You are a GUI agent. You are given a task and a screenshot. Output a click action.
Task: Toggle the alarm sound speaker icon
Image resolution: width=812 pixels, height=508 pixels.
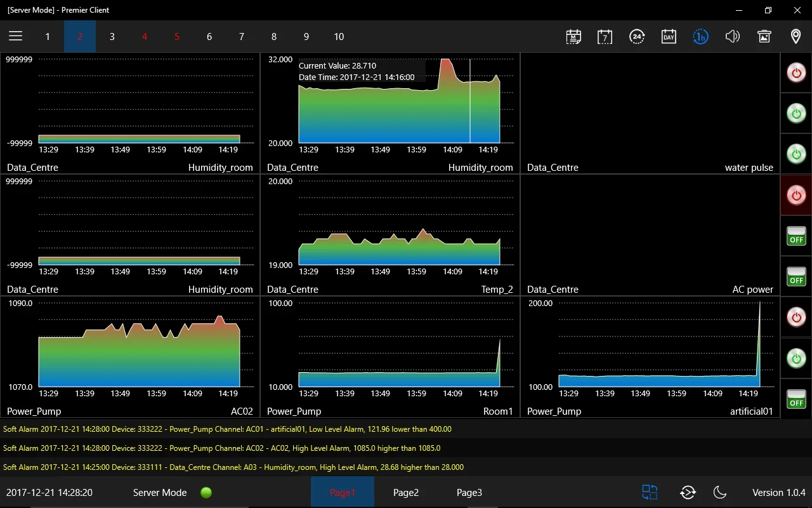[732, 36]
